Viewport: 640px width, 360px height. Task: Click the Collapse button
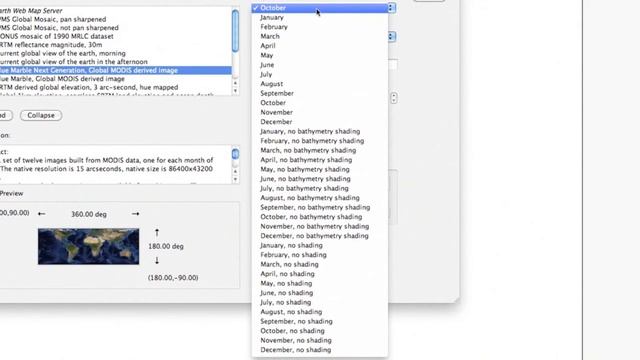(x=41, y=116)
